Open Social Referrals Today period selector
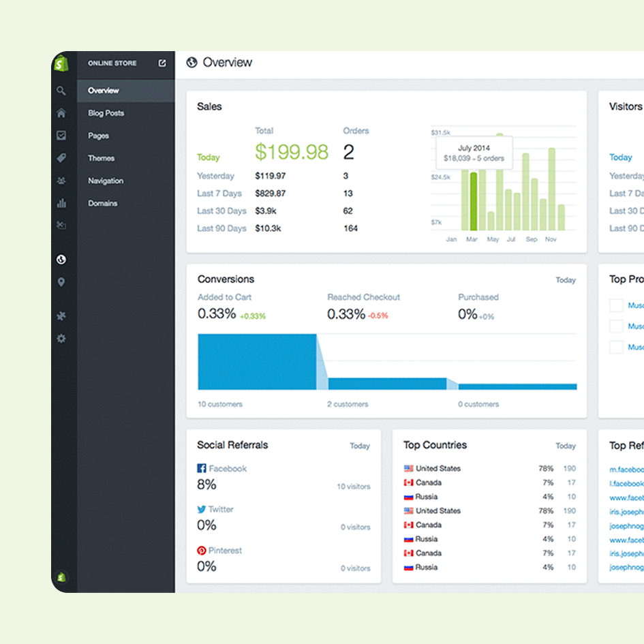Viewport: 644px width, 644px height. click(360, 446)
